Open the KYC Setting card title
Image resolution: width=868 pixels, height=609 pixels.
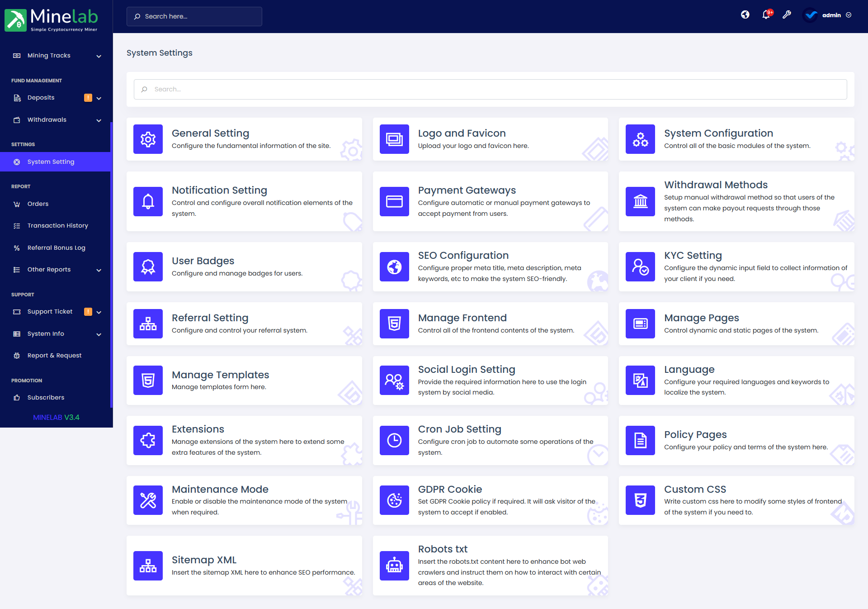pyautogui.click(x=693, y=256)
